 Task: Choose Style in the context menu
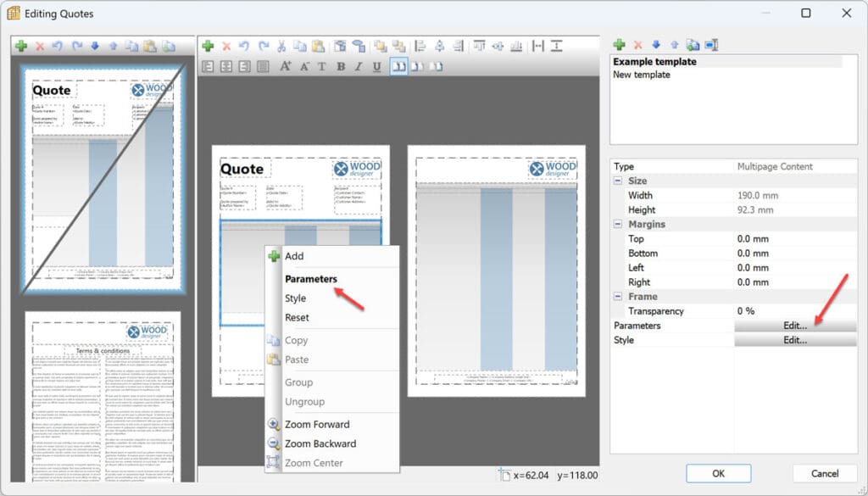coord(332,298)
